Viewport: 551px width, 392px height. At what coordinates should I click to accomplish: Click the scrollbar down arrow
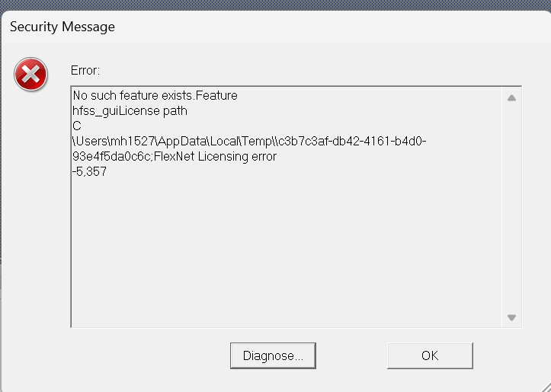click(511, 317)
